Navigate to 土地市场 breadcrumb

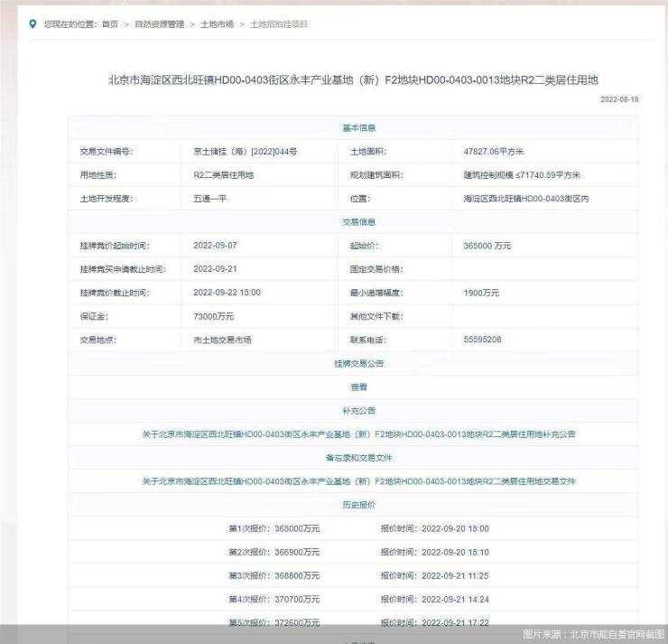218,24
